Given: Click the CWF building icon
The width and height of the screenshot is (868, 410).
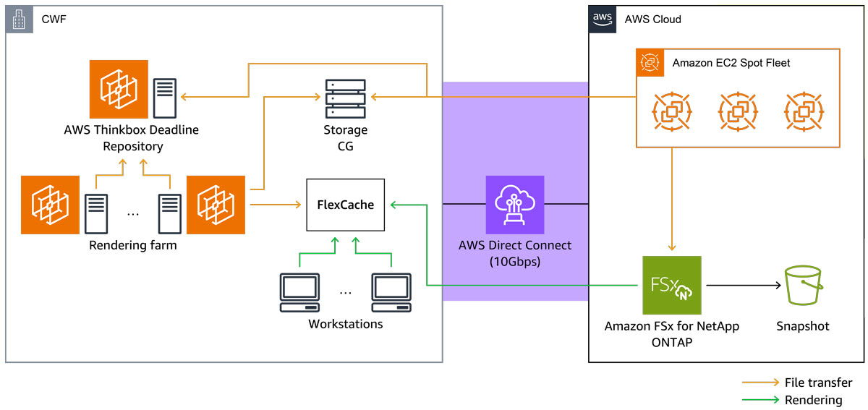Looking at the screenshot, I should (x=20, y=20).
